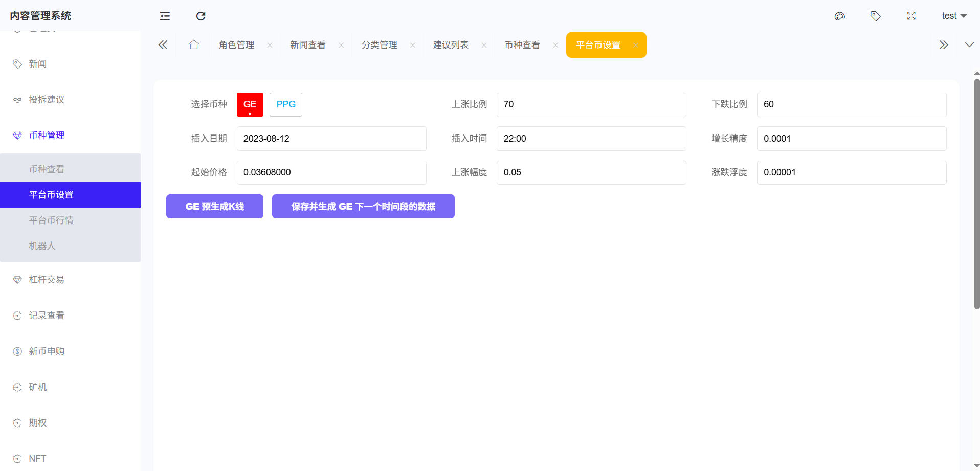Click the 插入日期 date field
980x471 pixels.
coord(331,139)
